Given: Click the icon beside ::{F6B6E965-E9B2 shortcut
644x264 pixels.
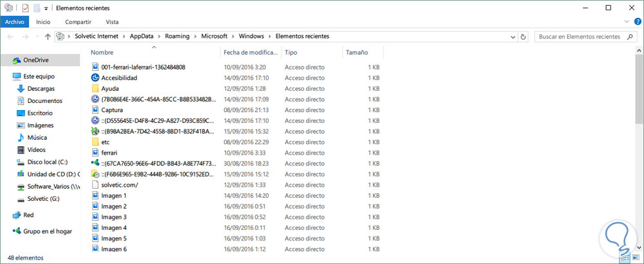Looking at the screenshot, I should pyautogui.click(x=95, y=174).
